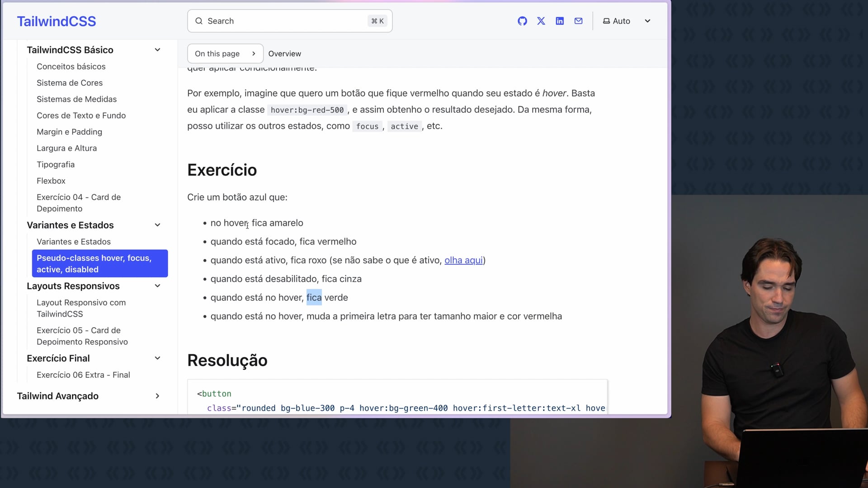Open Layout Responsivo com TailwindCSS
Screen dimensions: 868x488
click(x=81, y=308)
